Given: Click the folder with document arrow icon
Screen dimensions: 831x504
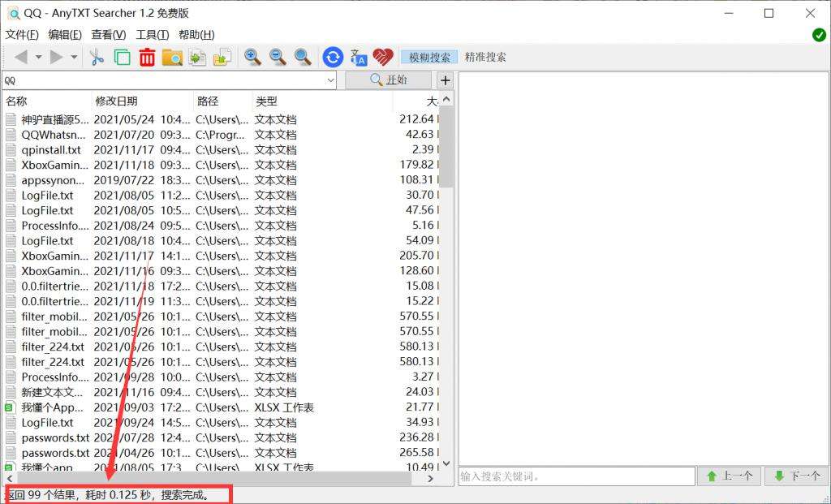Looking at the screenshot, I should pyautogui.click(x=222, y=57).
